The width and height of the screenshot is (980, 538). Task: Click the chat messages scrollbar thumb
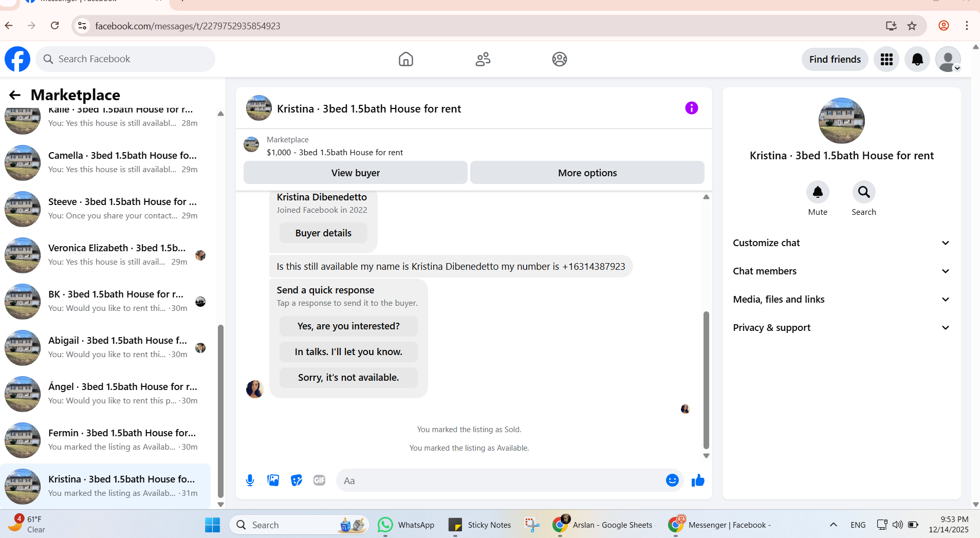[706, 380]
